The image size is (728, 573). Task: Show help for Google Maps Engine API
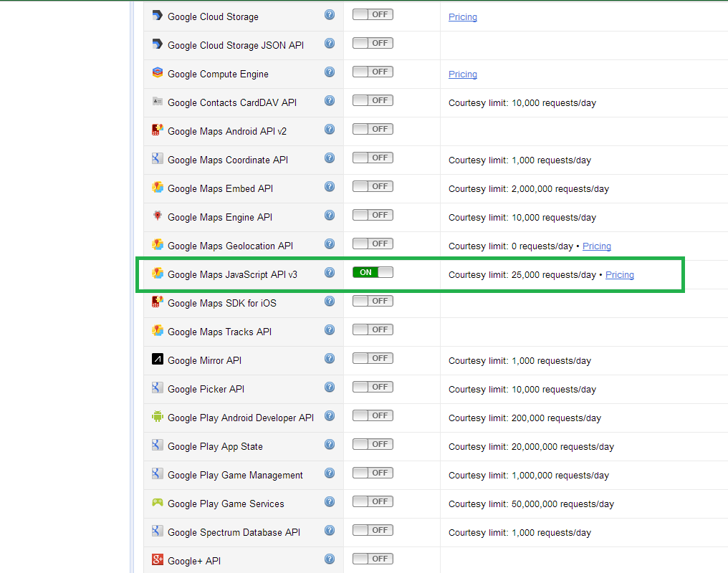(x=330, y=216)
